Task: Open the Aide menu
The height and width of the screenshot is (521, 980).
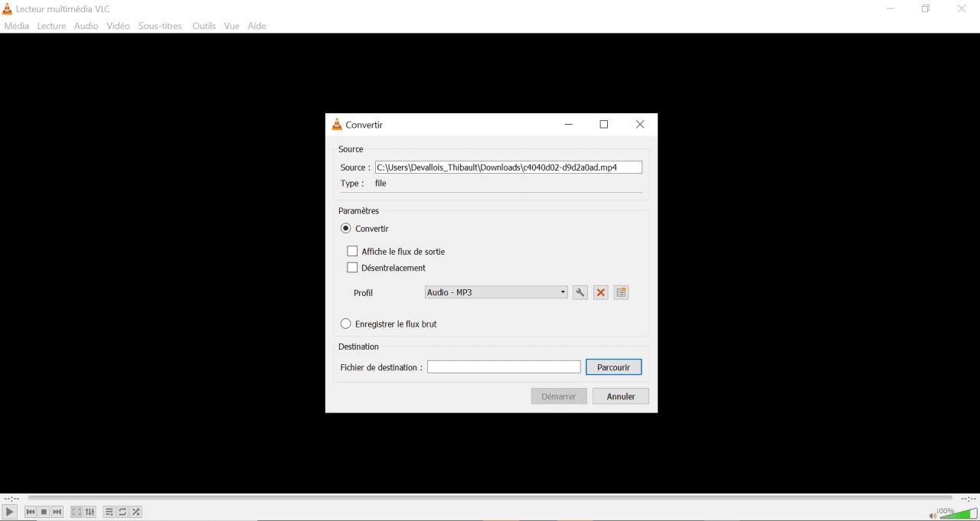Action: coord(256,26)
